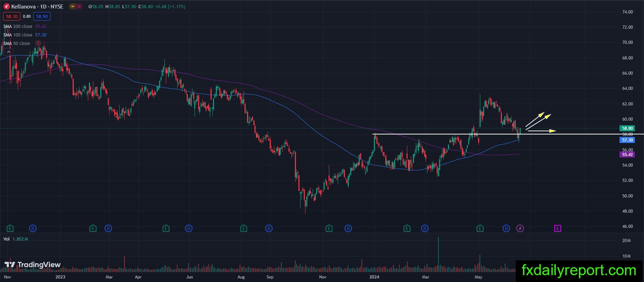Click the low value L57.90 in header
The height and width of the screenshot is (282, 644).
pyautogui.click(x=129, y=7)
